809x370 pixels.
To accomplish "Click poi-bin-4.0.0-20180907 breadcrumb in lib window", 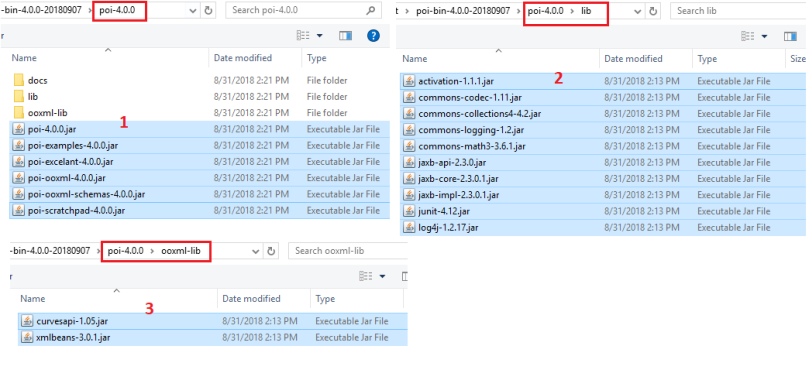I will (x=463, y=11).
